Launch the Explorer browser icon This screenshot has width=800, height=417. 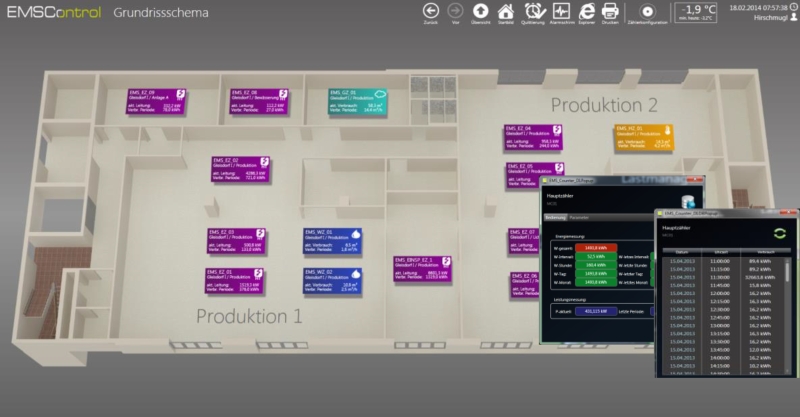pyautogui.click(x=587, y=11)
